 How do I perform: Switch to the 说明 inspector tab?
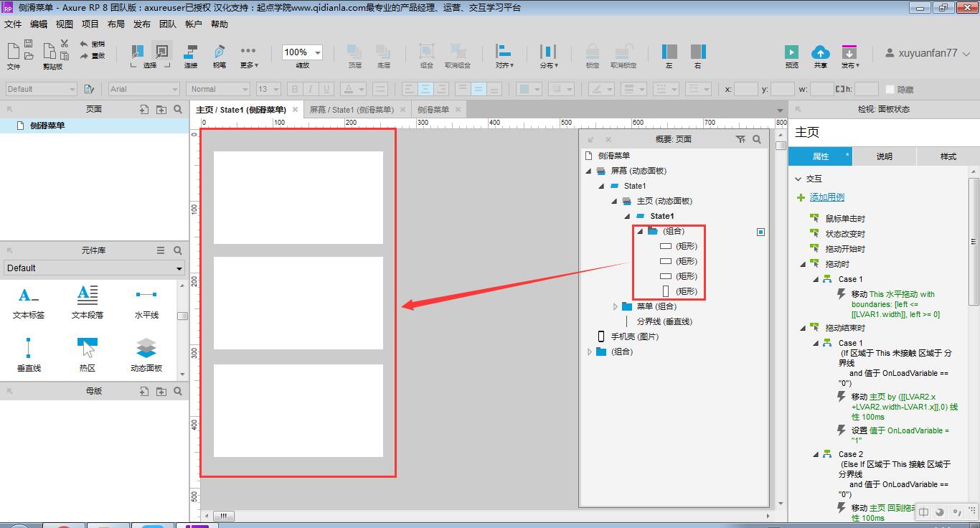click(884, 156)
